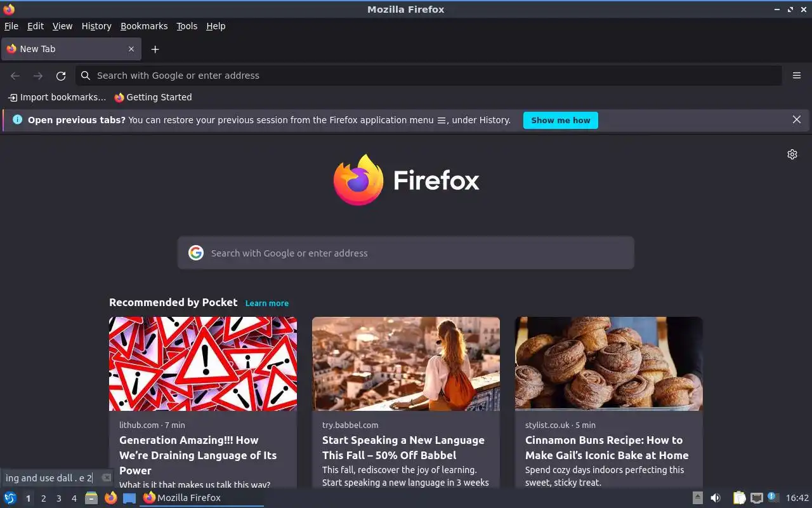Dismiss the Open previous tabs notification
This screenshot has width=812, height=508.
pos(797,119)
